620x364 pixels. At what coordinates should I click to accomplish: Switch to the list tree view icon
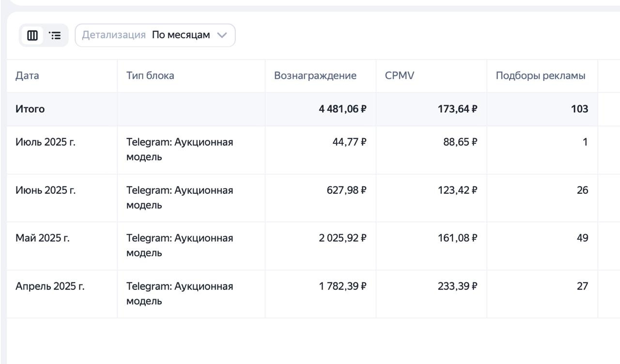click(56, 35)
